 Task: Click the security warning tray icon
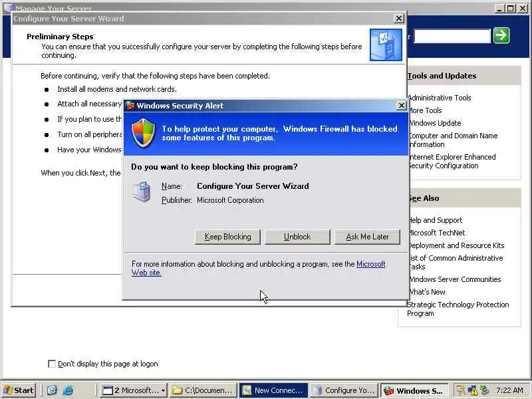tap(472, 390)
